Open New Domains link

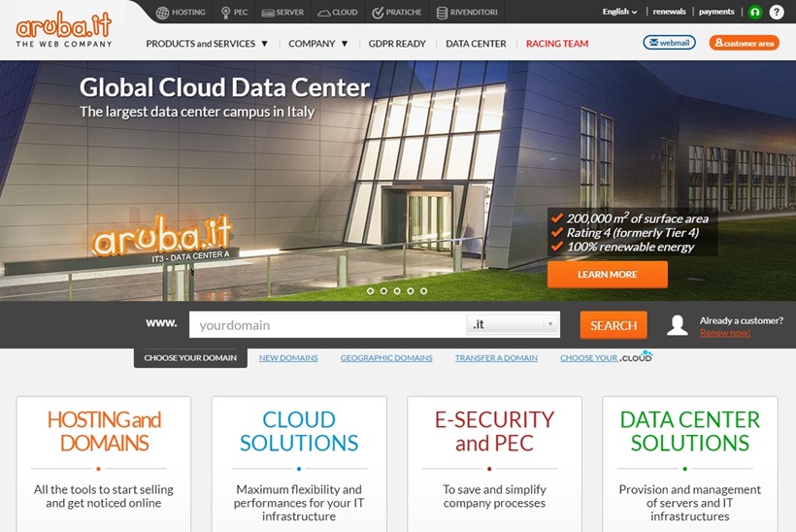coord(288,358)
